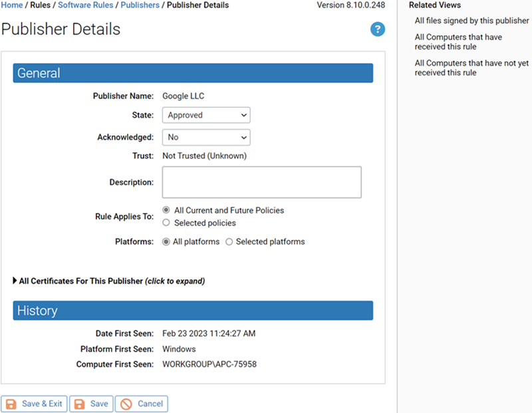
Task: Click the disk icon on the Save button
Action: coord(79,404)
